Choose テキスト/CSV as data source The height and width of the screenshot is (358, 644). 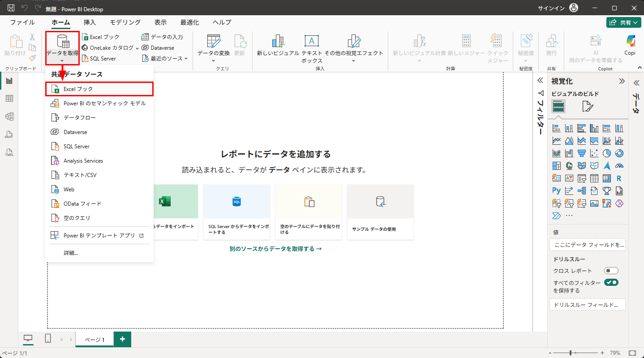coord(99,175)
